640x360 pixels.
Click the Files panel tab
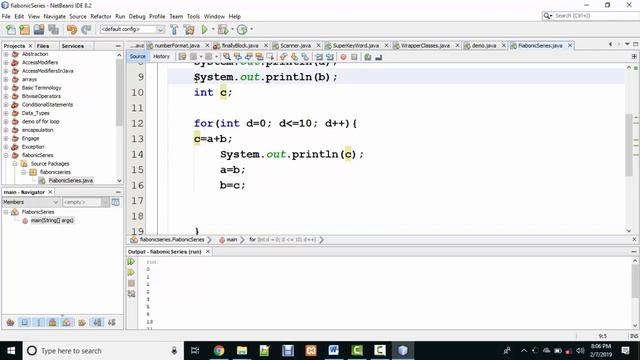(43, 46)
